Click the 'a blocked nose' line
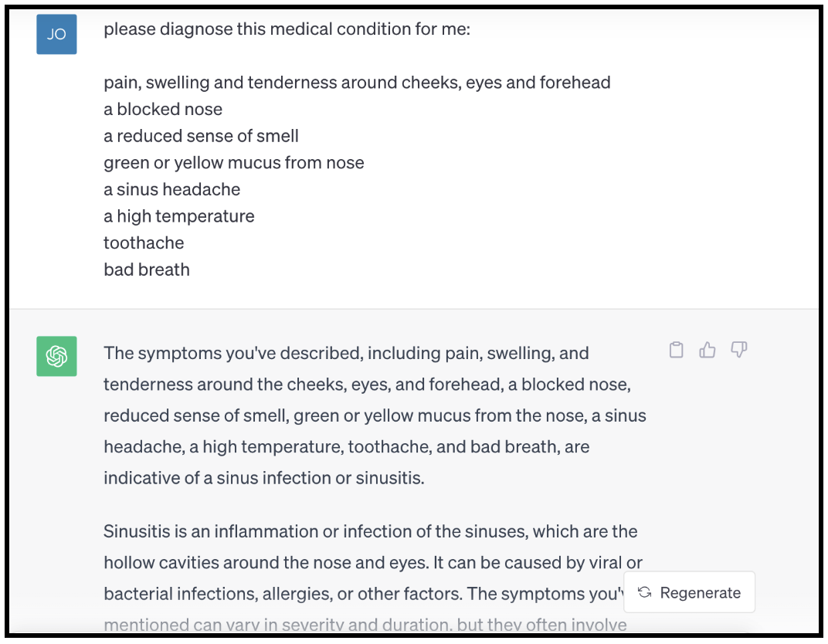Screen dimensions: 828x644 (163, 110)
